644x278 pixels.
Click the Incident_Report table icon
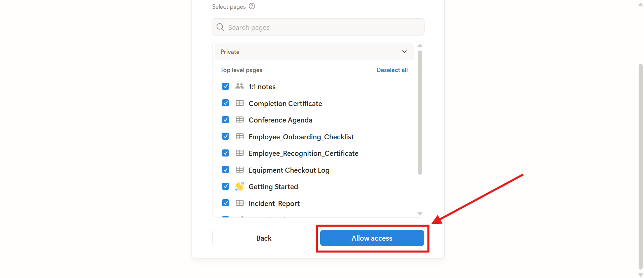(240, 203)
